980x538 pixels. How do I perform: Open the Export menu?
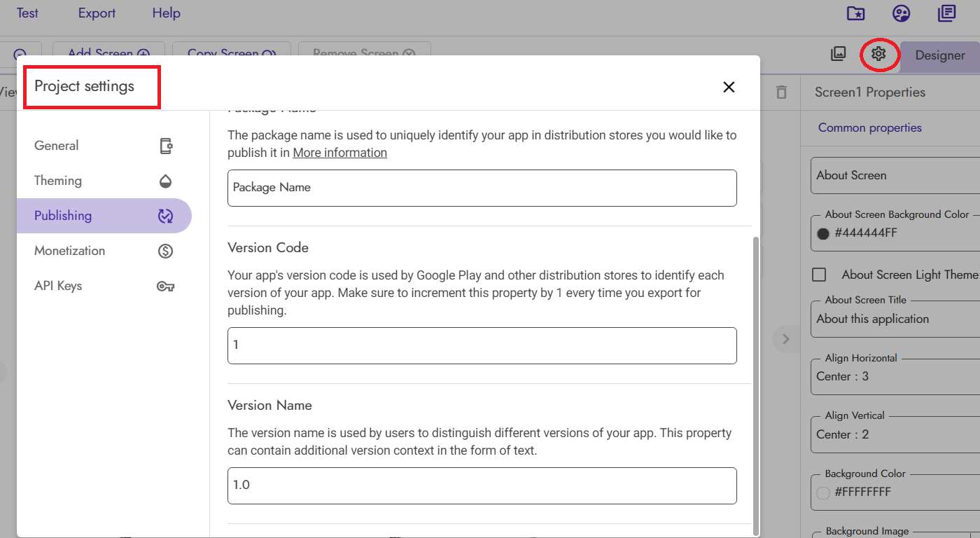coord(97,13)
